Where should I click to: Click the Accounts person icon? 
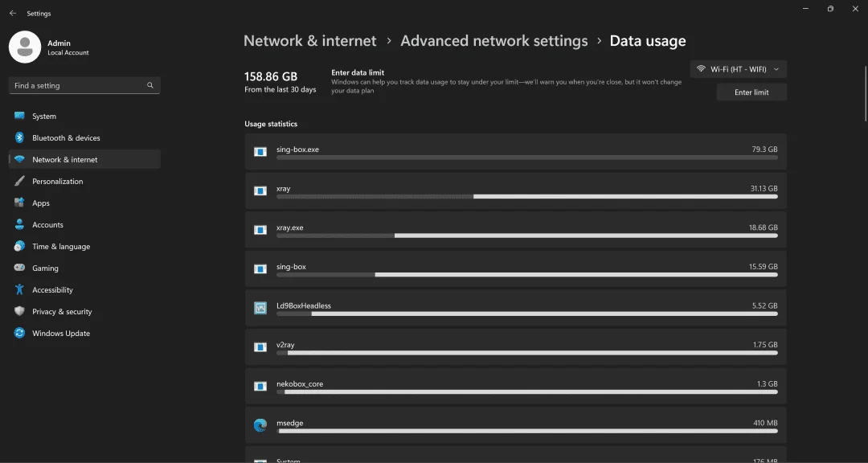coord(19,224)
